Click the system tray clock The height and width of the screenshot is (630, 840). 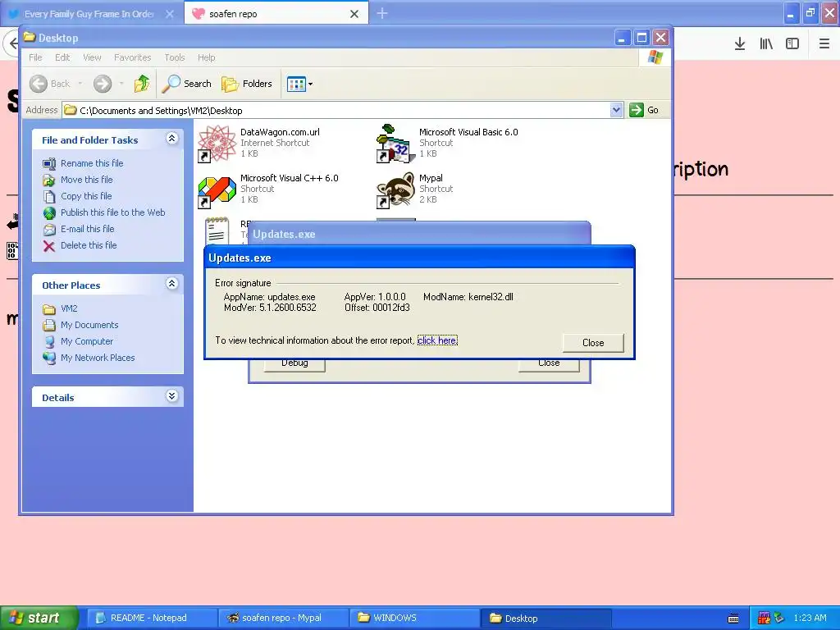point(810,619)
